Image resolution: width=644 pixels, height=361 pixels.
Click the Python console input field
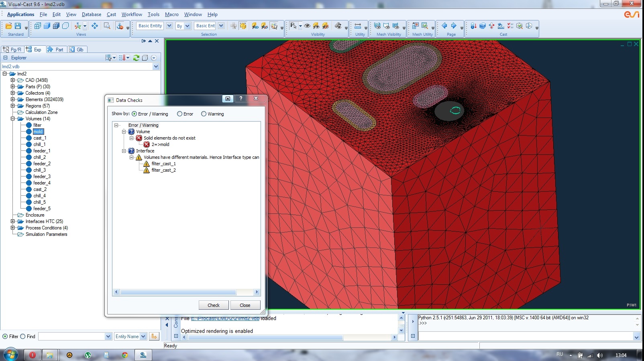click(526, 337)
